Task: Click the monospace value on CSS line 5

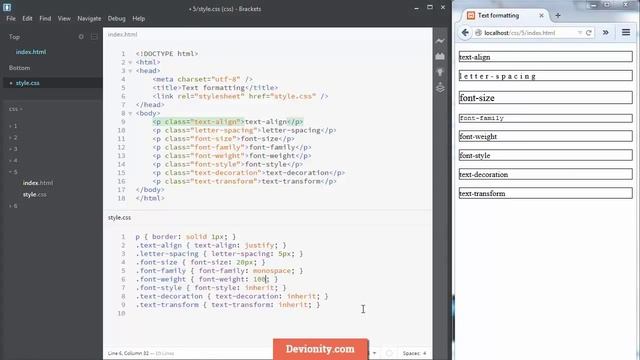Action: (272, 271)
